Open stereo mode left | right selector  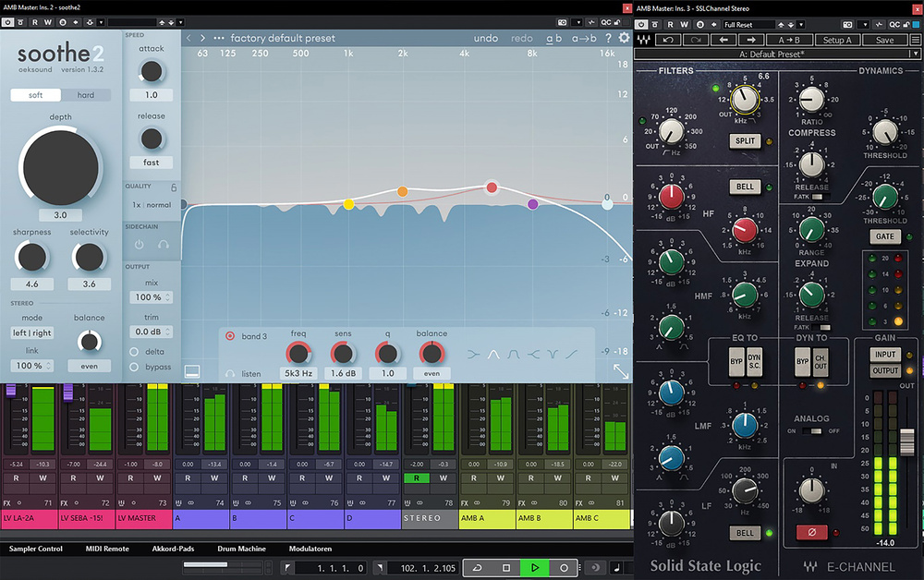click(31, 332)
